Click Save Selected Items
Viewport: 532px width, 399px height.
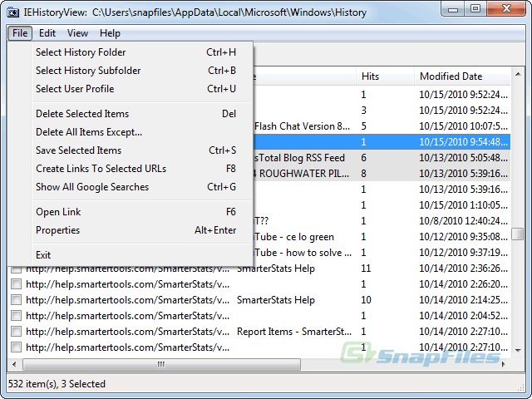point(142,150)
